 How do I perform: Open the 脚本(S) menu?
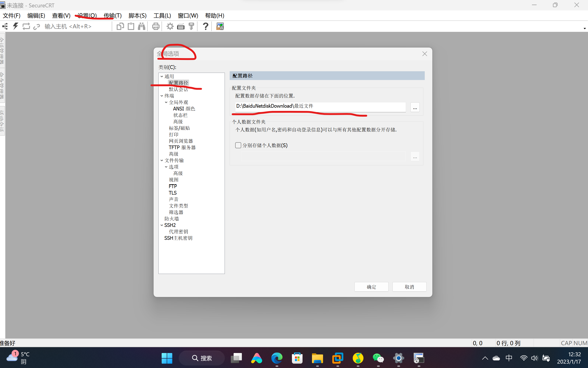click(x=137, y=16)
